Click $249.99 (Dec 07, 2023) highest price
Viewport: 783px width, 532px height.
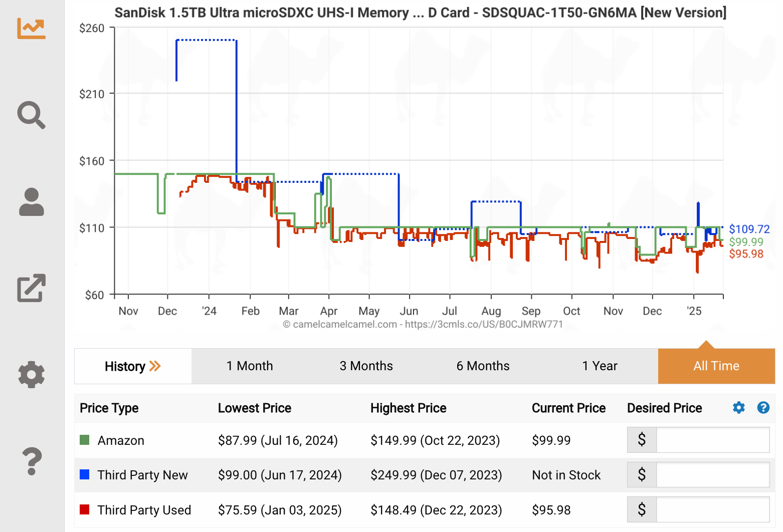tap(436, 475)
